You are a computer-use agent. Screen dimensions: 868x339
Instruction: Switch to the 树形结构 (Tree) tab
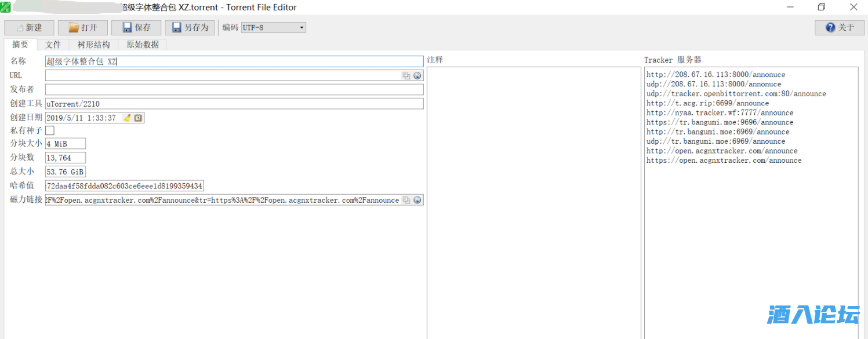[x=93, y=45]
